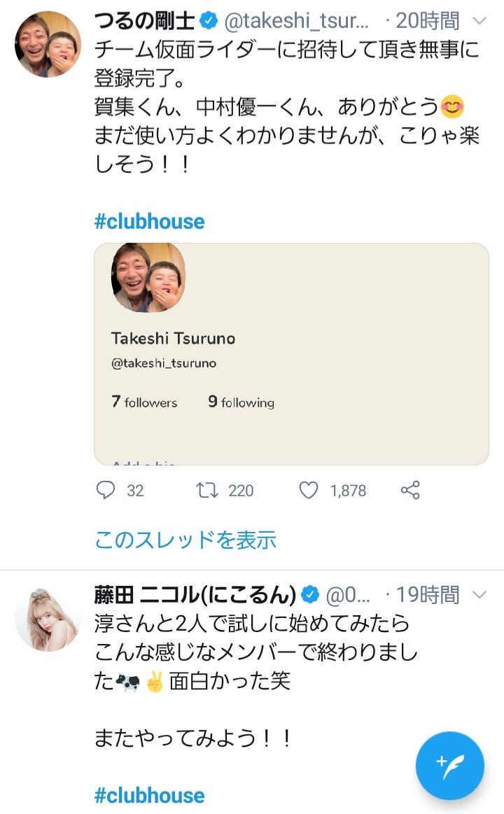
Task: Tap #clubhouse hashtag in 藤田ニコル's tweet
Action: 149,795
